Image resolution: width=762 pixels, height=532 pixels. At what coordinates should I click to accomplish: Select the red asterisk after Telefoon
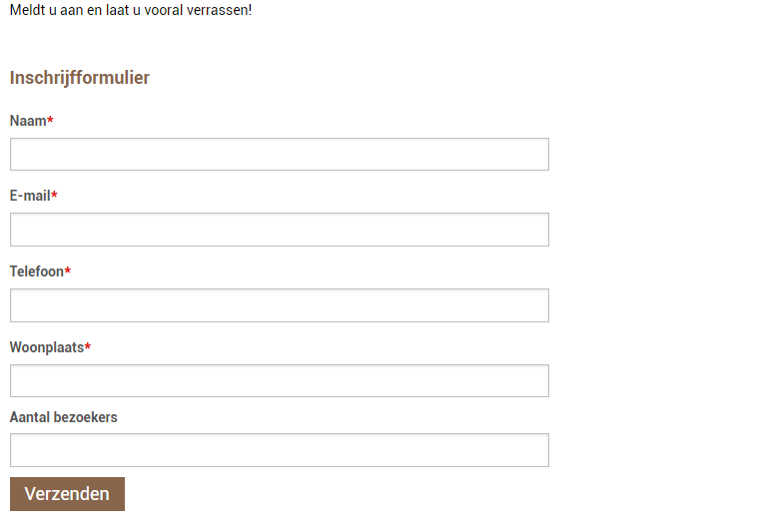click(68, 270)
